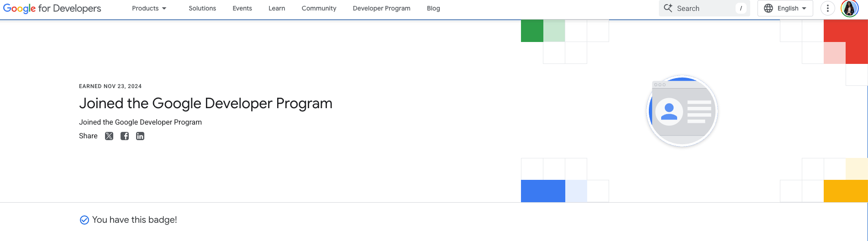
Task: Click the blue checkmark badge-earned icon
Action: tap(84, 220)
